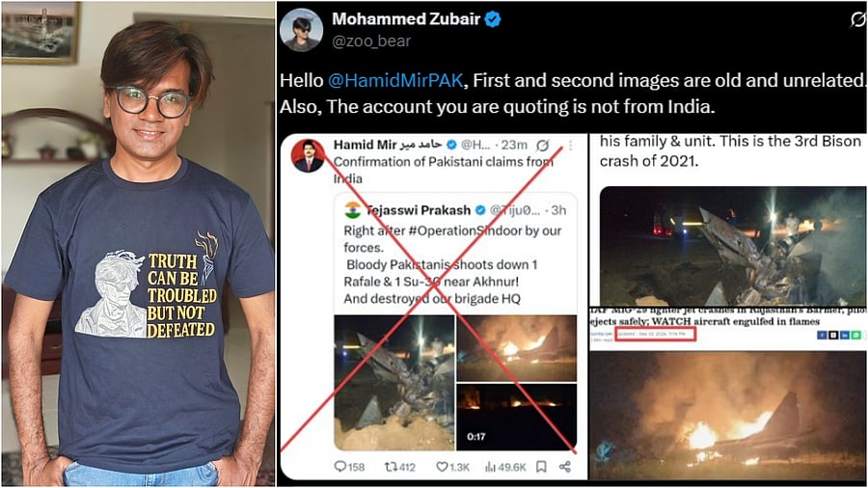The image size is (868, 488).
Task: Click the Grok icon on Zubair's tweet
Action: [x=854, y=20]
